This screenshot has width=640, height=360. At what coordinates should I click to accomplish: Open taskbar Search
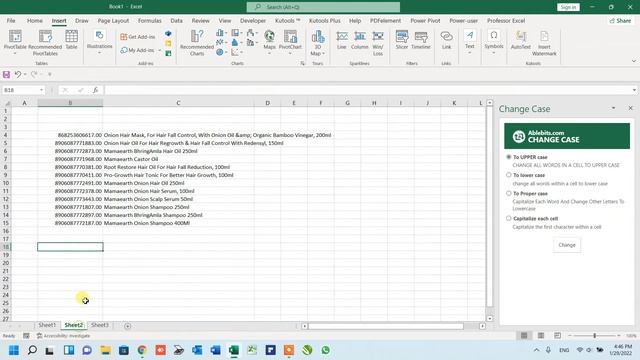pyautogui.click(x=32, y=350)
